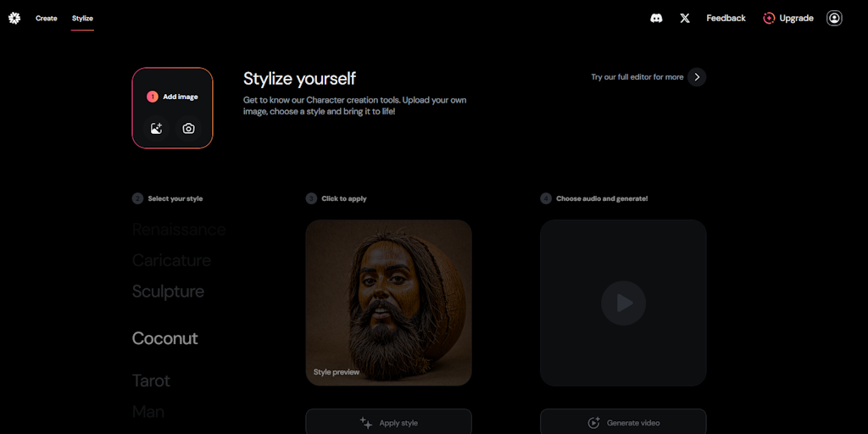This screenshot has width=868, height=434.
Task: Click the arrow next to full editor
Action: pos(697,77)
